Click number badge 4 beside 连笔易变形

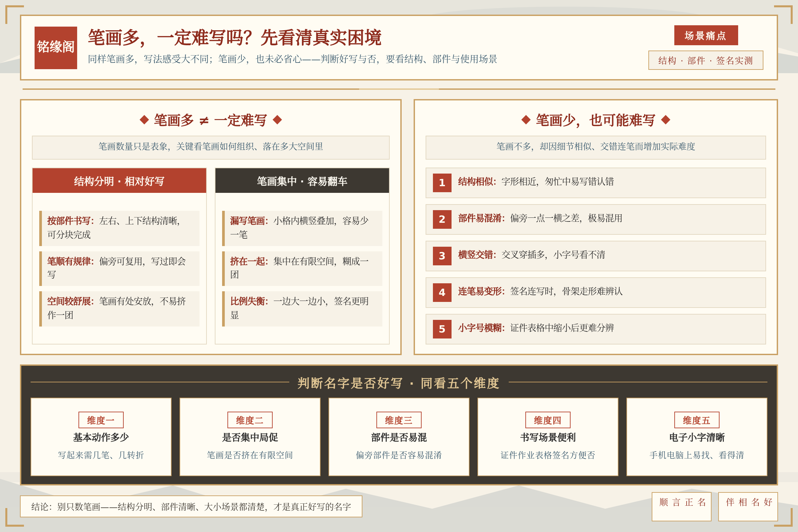click(x=442, y=293)
